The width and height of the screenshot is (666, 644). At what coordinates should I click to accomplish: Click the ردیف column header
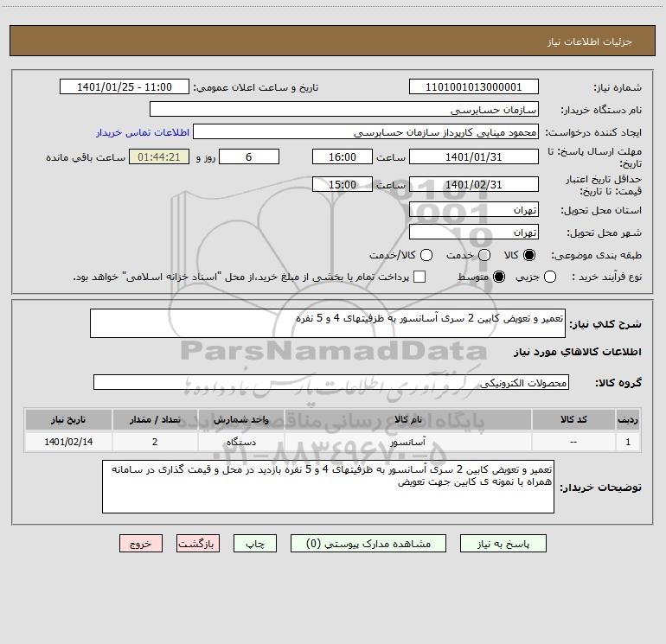click(x=628, y=420)
